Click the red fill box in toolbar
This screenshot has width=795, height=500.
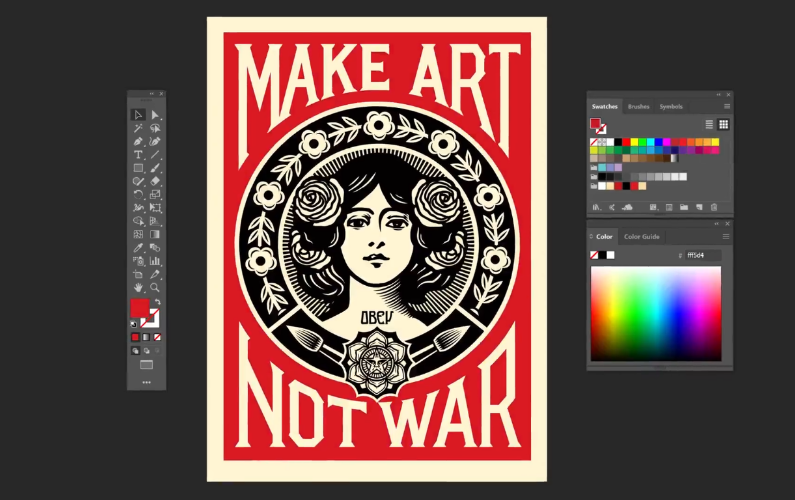139,308
